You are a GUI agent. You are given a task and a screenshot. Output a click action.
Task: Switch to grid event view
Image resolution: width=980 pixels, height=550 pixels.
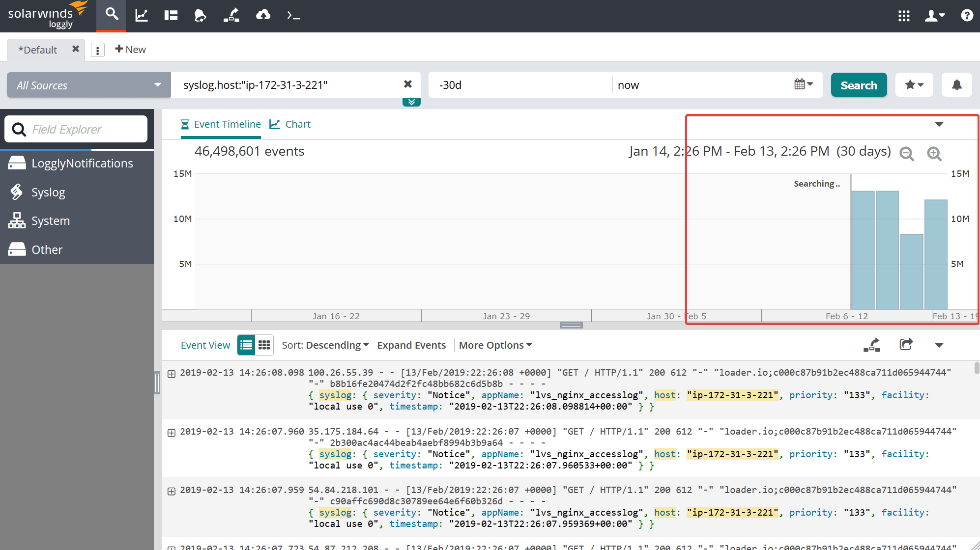click(x=264, y=345)
